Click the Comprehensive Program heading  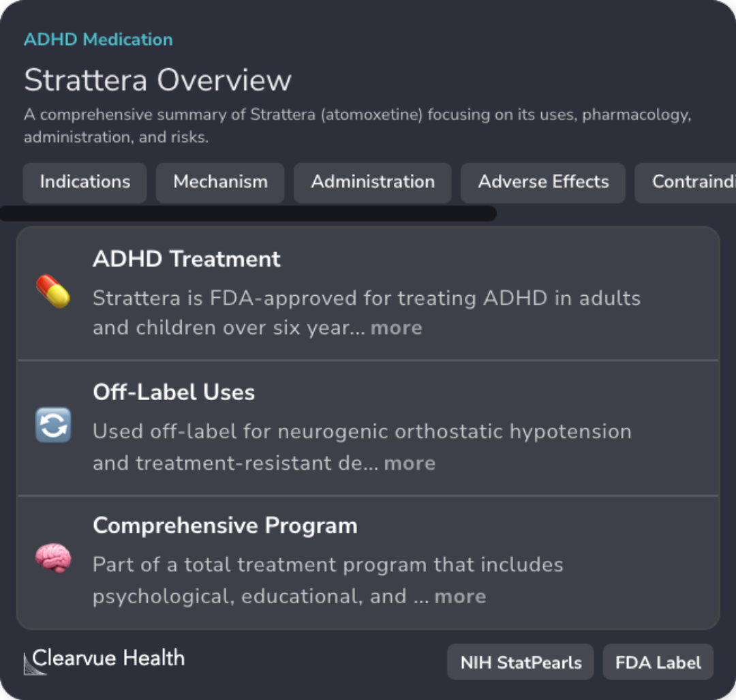click(x=225, y=526)
